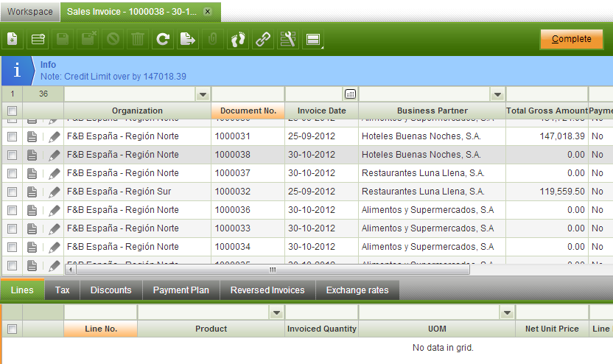
Task: Check the row for invoice 1000037
Action: coord(12,173)
